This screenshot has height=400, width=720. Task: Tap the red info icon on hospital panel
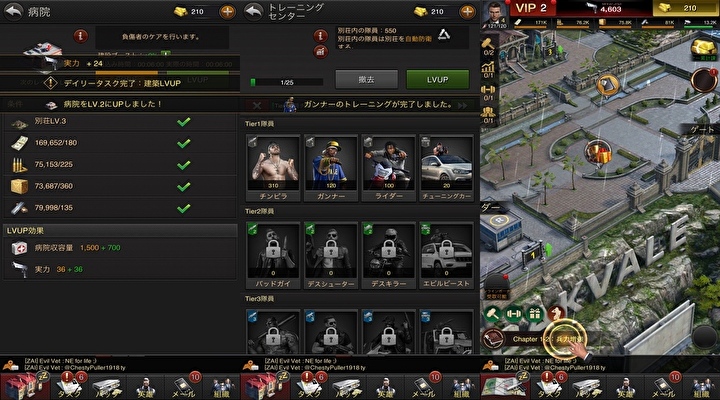pos(80,36)
